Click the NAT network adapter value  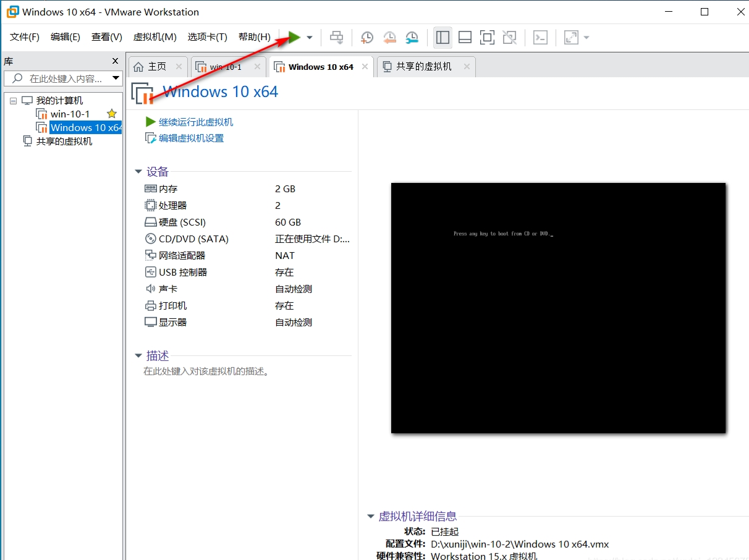[285, 255]
